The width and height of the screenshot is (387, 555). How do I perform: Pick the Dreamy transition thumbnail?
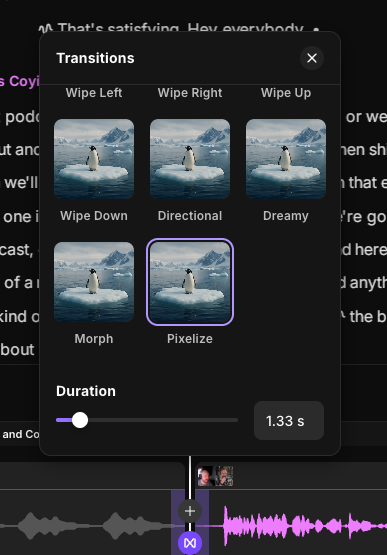(286, 159)
